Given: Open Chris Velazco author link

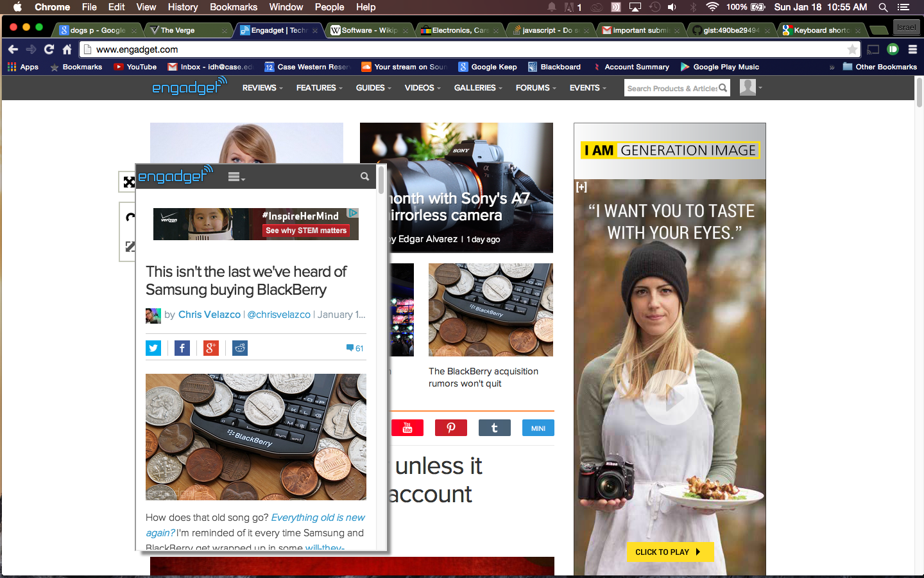Looking at the screenshot, I should (x=209, y=315).
